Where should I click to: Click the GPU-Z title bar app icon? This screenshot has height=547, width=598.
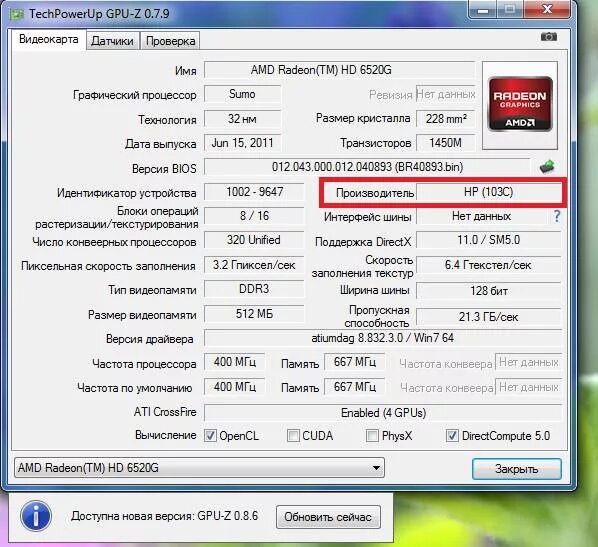pyautogui.click(x=16, y=14)
